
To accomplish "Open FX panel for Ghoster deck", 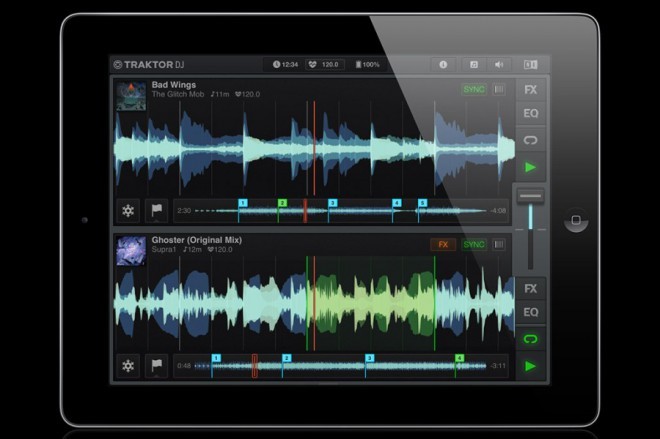I will tap(530, 289).
